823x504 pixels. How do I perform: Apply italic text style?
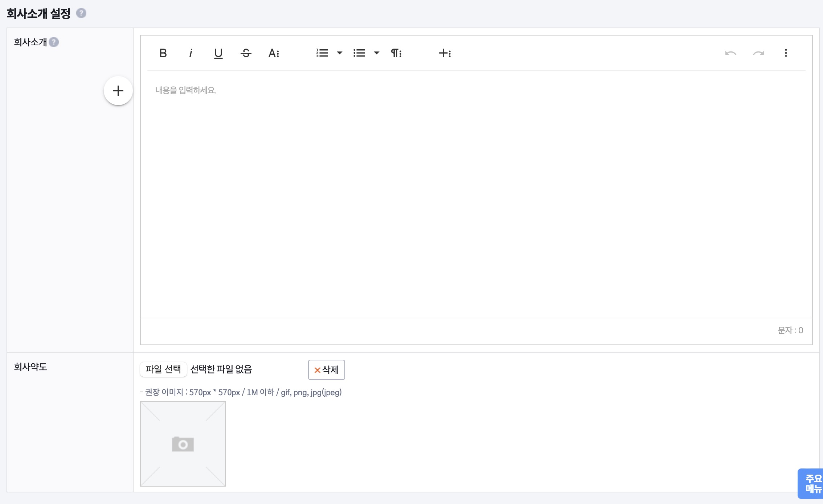(x=191, y=53)
